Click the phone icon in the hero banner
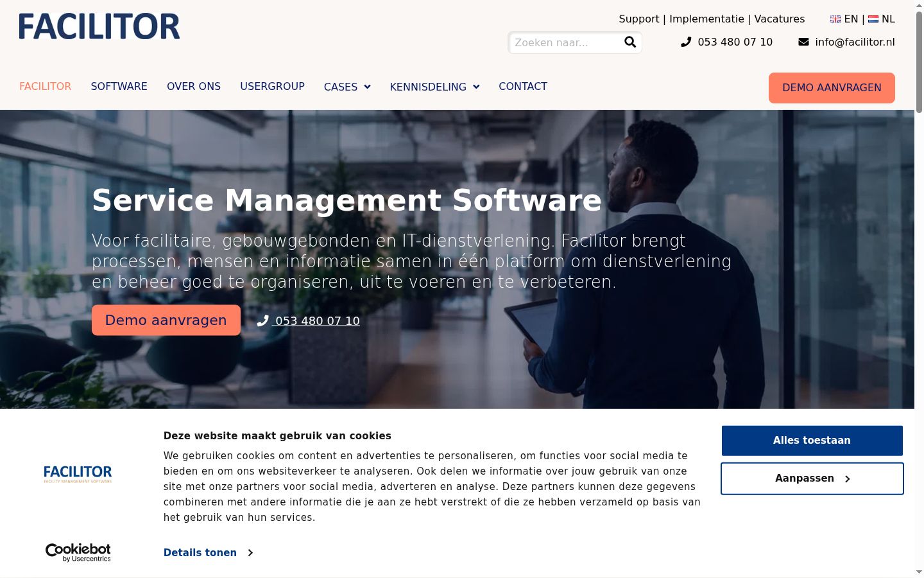This screenshot has height=578, width=924. 262,320
